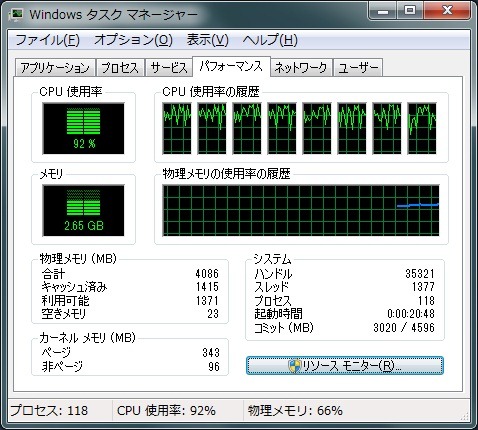Screen dimensions: 478x430
Task: Switch to the ネットワーク tab
Action: [301, 68]
